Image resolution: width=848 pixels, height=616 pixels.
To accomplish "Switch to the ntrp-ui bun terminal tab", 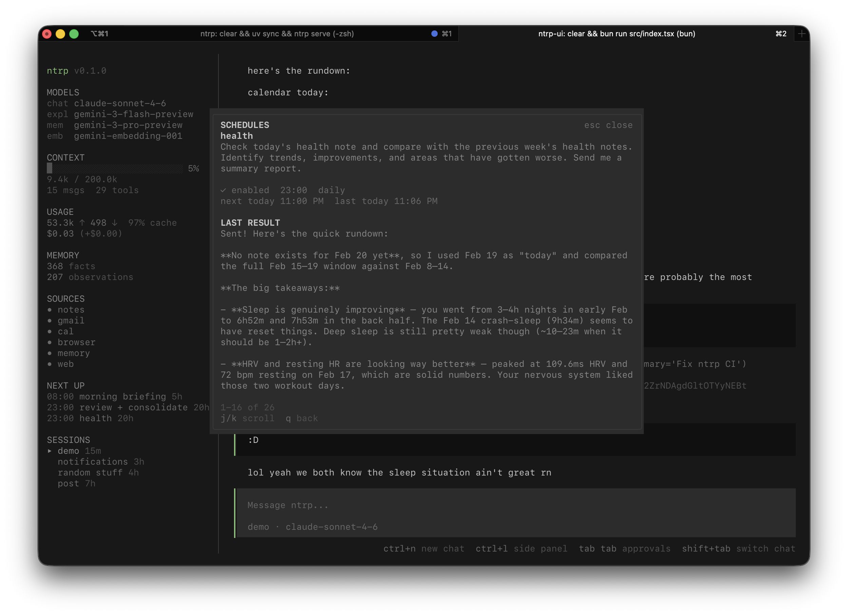I will 616,34.
